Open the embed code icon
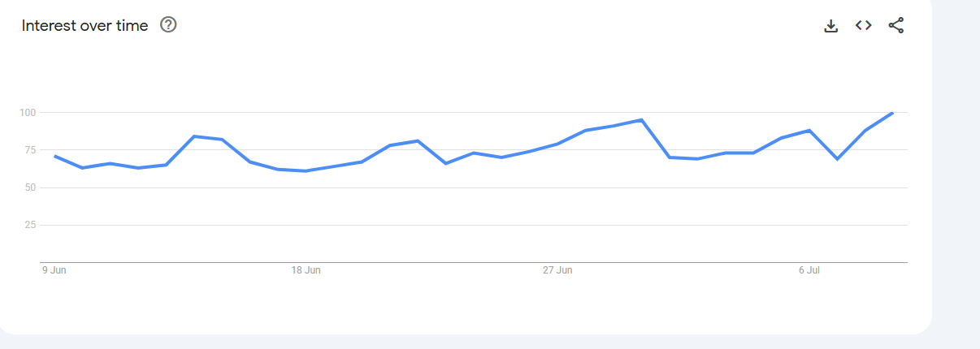The height and width of the screenshot is (349, 980). coord(863,26)
